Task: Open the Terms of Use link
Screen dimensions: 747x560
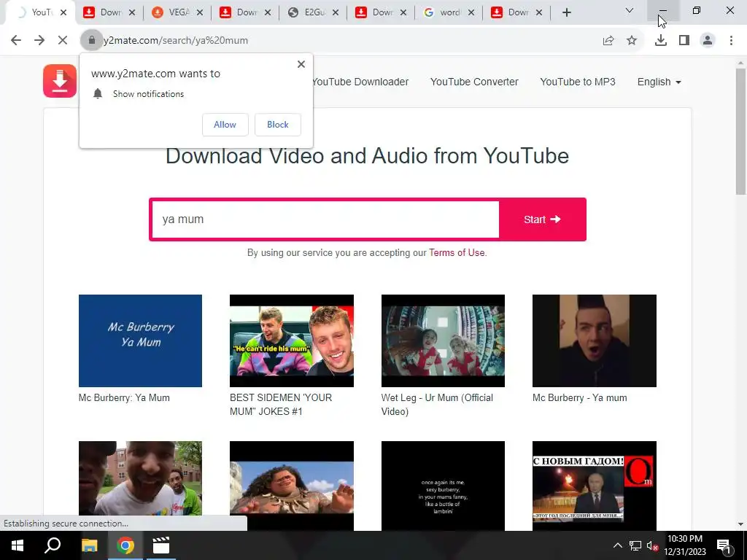Action: point(457,253)
